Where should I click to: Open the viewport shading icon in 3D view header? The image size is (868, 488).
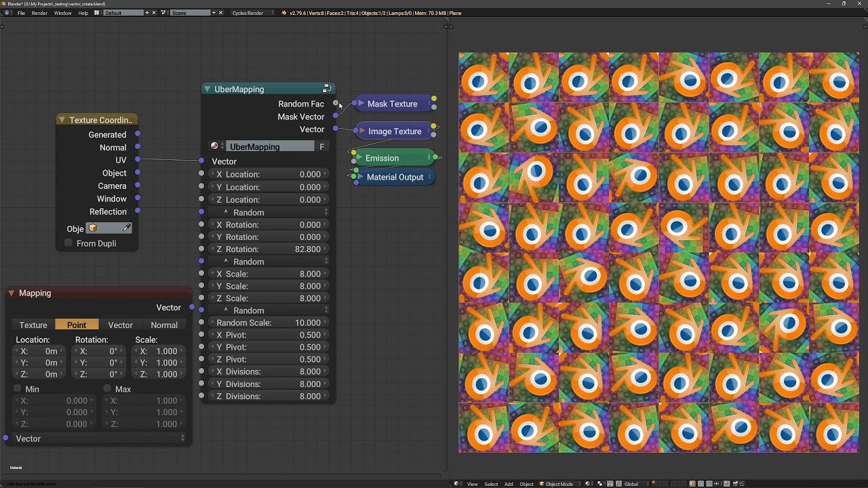click(589, 484)
